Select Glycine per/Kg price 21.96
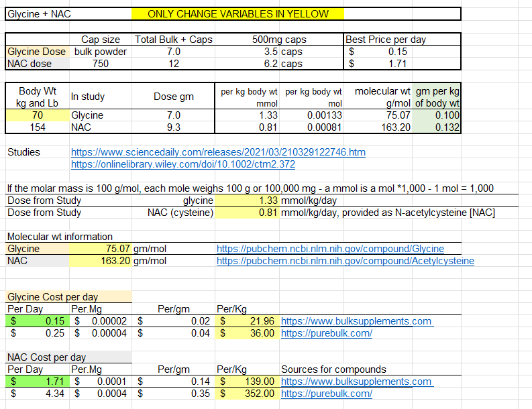Screen dimensions: 532x409 click(x=248, y=321)
